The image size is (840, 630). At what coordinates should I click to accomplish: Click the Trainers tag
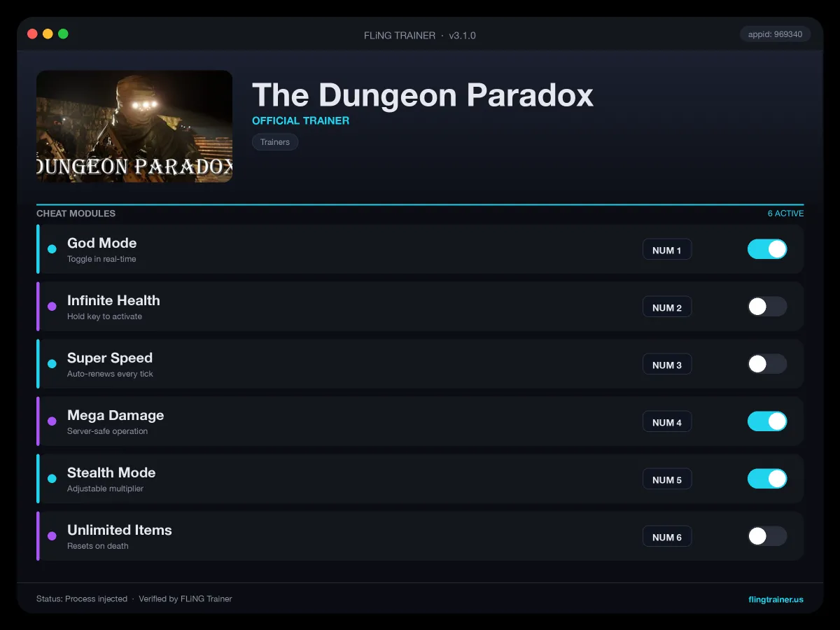[x=275, y=142]
